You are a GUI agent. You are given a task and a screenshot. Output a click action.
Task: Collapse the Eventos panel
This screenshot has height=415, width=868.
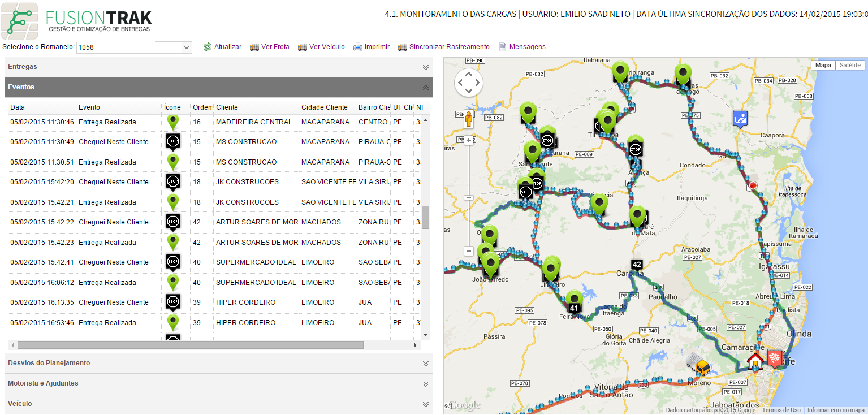[x=219, y=87]
